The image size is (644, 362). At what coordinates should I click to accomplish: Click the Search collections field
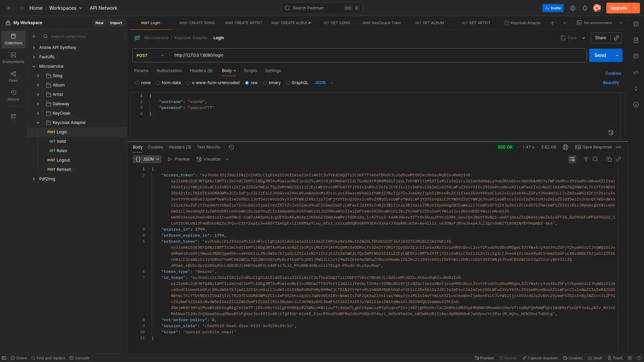click(x=82, y=36)
